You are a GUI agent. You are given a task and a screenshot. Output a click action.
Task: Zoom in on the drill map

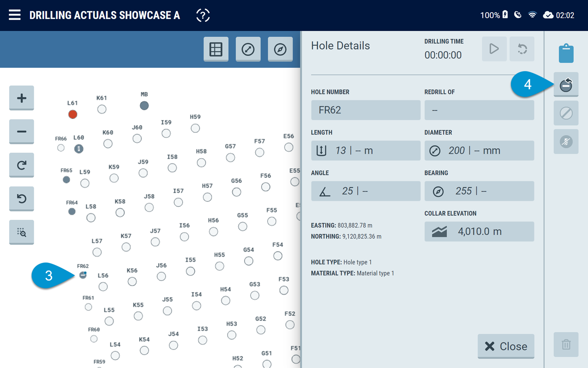(22, 98)
